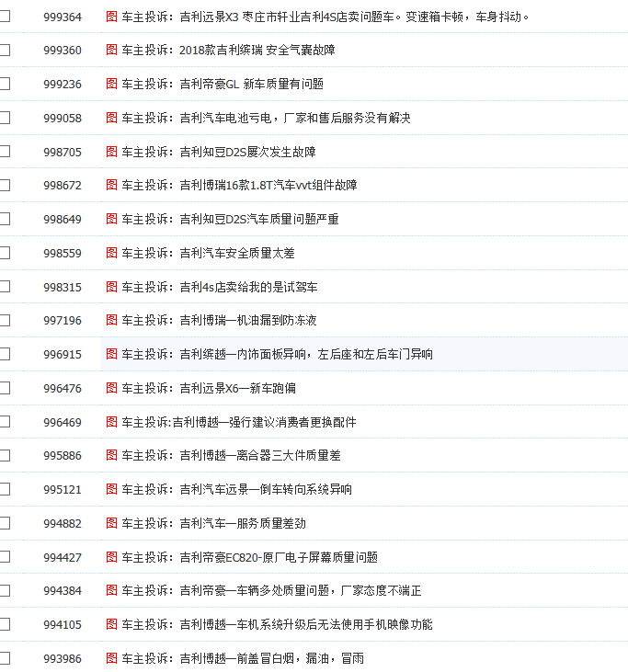Viewport: 628px width, 672px height.
Task: Open 吉利4s店卖给我的是试驾车 article
Action: pos(220,286)
